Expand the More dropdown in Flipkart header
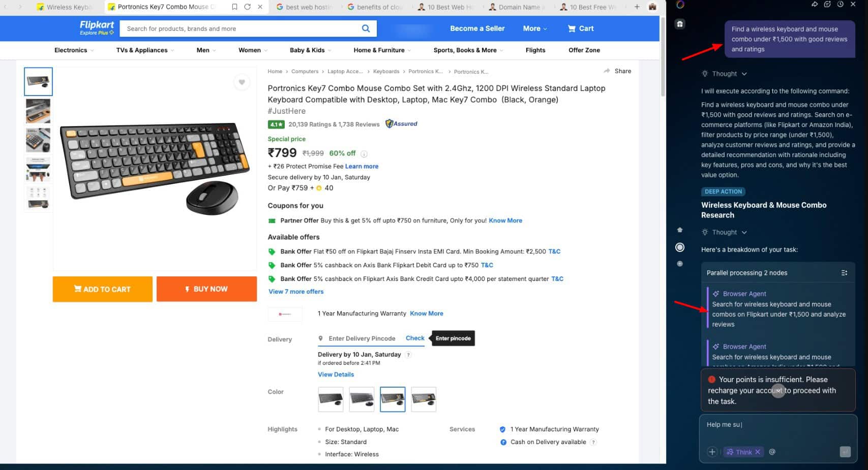The width and height of the screenshot is (868, 470). [x=535, y=28]
